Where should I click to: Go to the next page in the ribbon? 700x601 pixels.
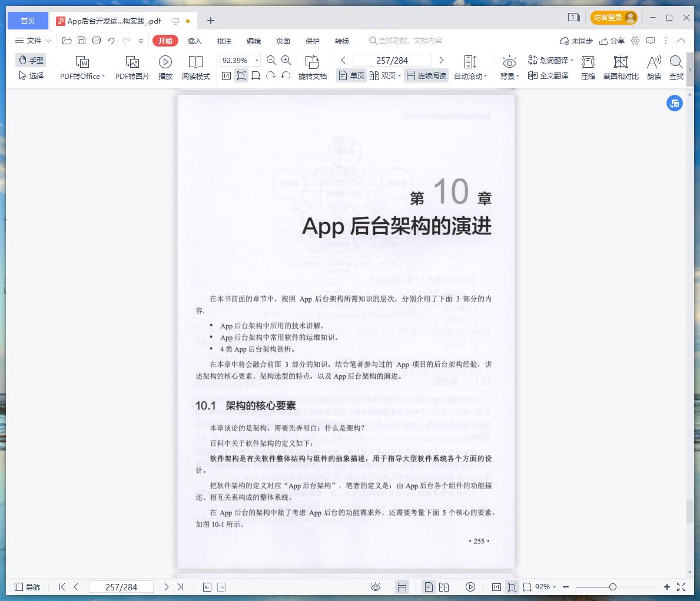click(442, 60)
